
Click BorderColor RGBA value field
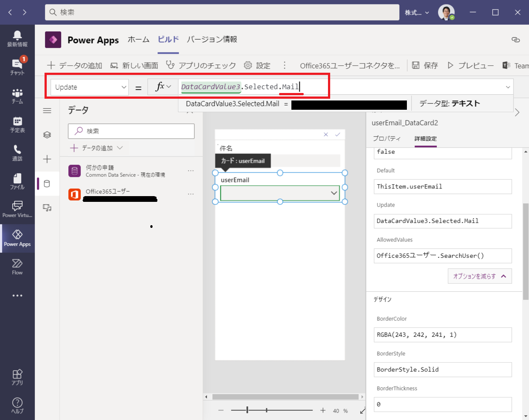(443, 335)
